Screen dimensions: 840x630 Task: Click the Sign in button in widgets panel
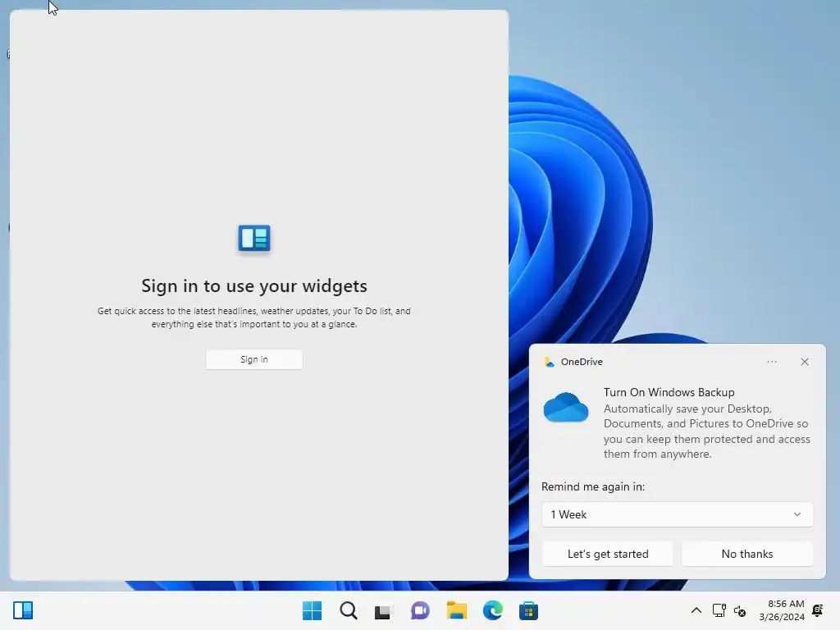pos(254,359)
